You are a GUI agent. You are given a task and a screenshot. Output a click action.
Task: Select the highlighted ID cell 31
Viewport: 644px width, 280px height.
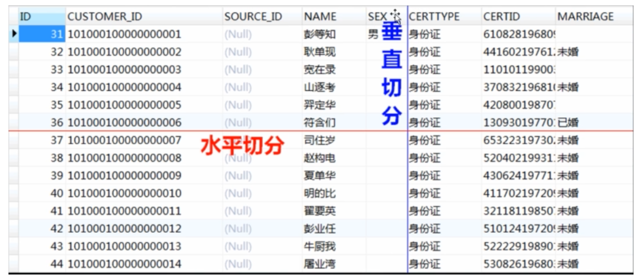coord(42,34)
